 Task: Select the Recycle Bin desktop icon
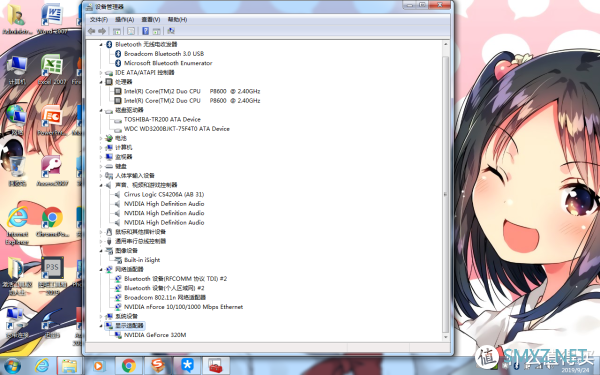tap(17, 171)
